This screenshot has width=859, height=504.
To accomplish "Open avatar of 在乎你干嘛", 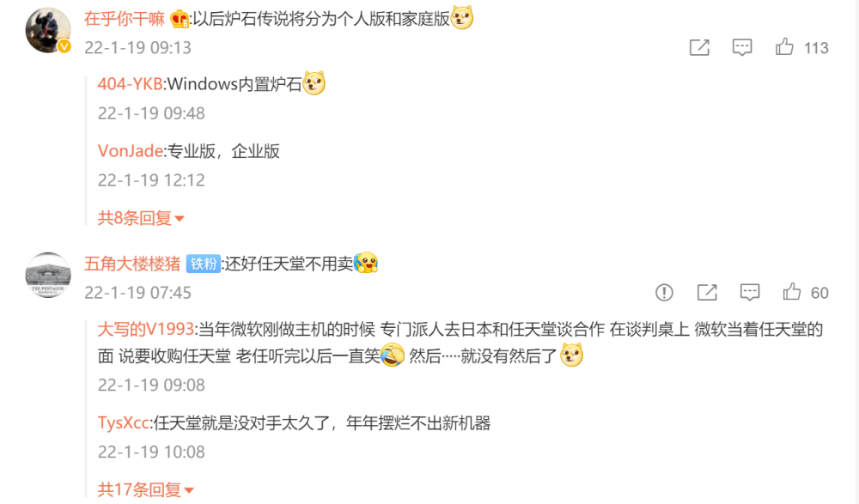I will point(48,30).
